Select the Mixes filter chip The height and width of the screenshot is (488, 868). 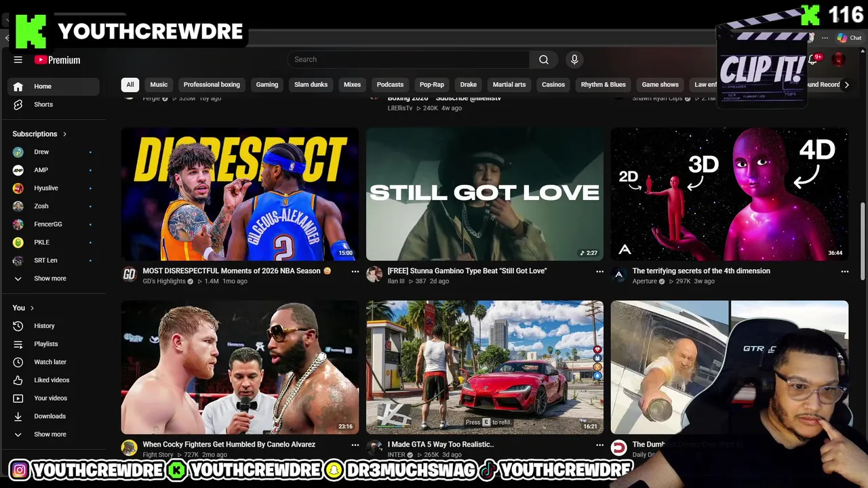pos(352,85)
